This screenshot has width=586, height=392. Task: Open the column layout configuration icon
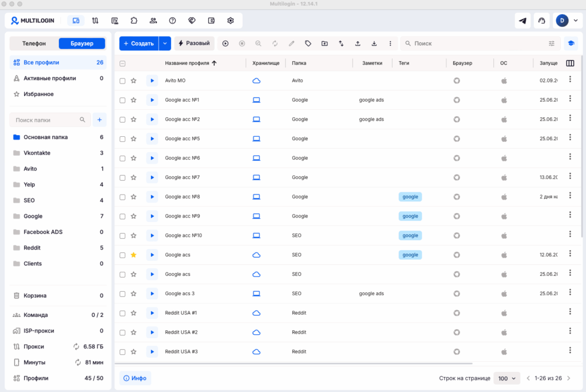[570, 63]
